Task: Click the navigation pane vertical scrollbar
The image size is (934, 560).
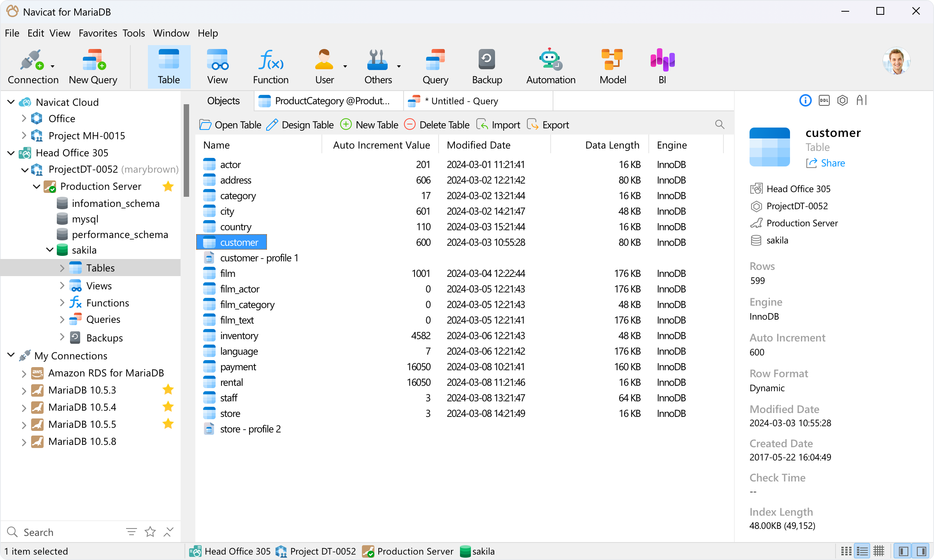Action: click(186, 150)
